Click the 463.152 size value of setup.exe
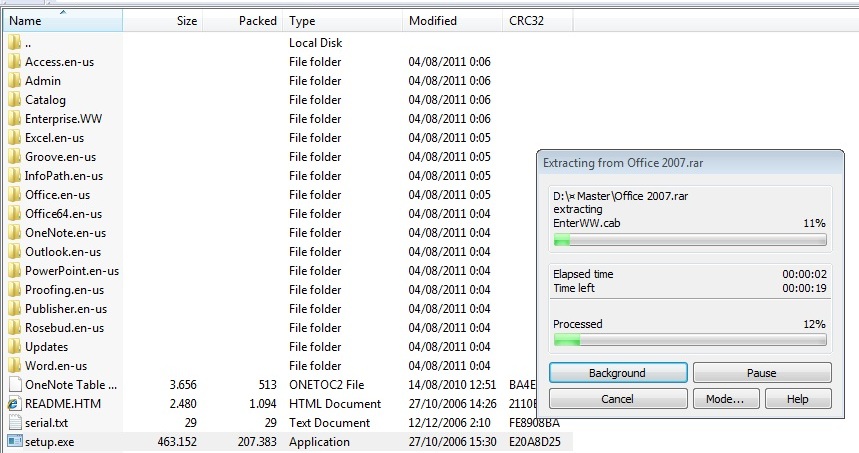Screen dimensions: 859x453 [x=177, y=441]
